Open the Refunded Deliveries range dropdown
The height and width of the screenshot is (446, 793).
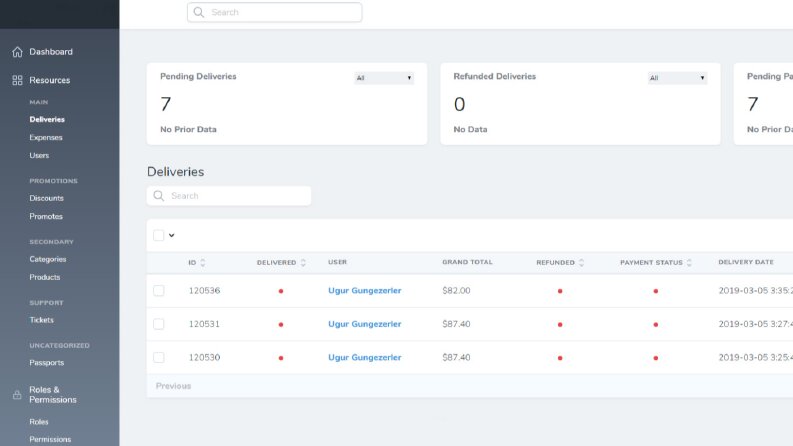677,78
